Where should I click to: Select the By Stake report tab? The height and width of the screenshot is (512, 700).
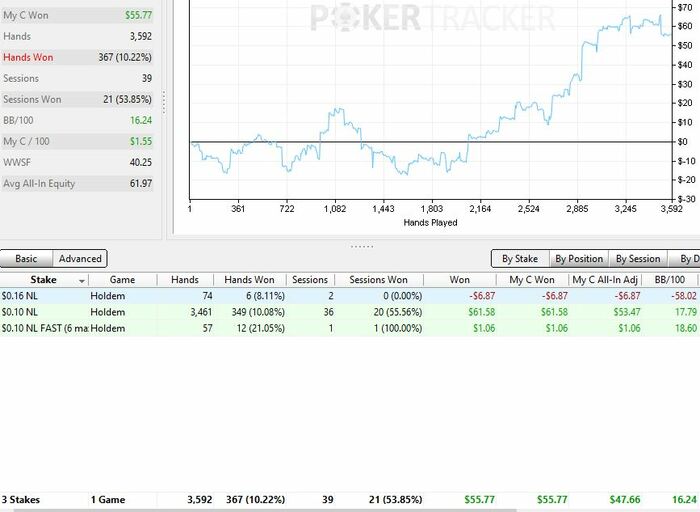click(x=520, y=259)
